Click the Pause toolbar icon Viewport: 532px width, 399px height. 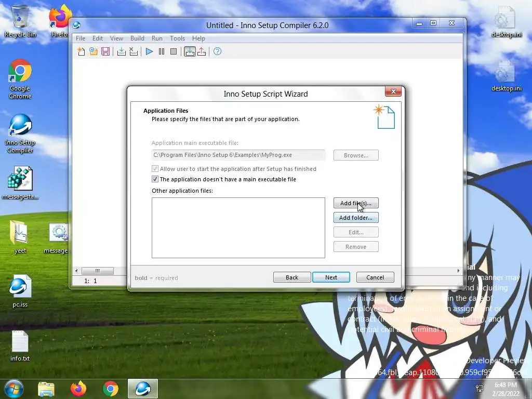tap(162, 51)
